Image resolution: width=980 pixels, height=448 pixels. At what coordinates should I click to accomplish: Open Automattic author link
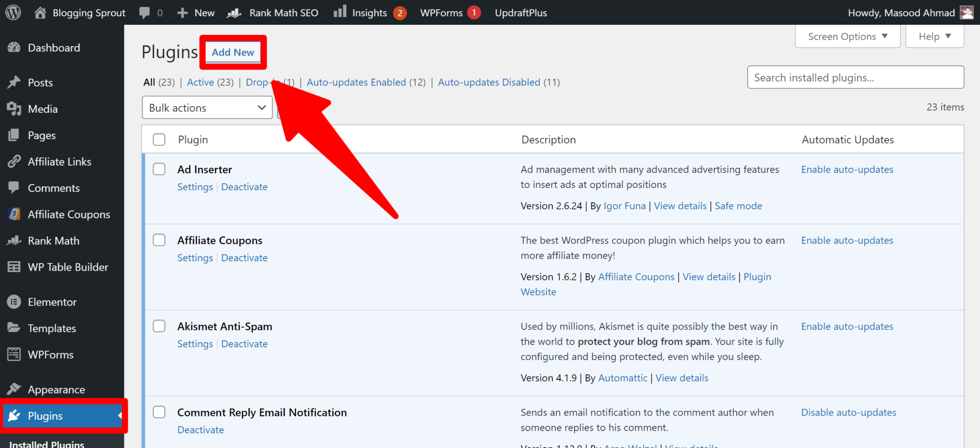pos(623,378)
